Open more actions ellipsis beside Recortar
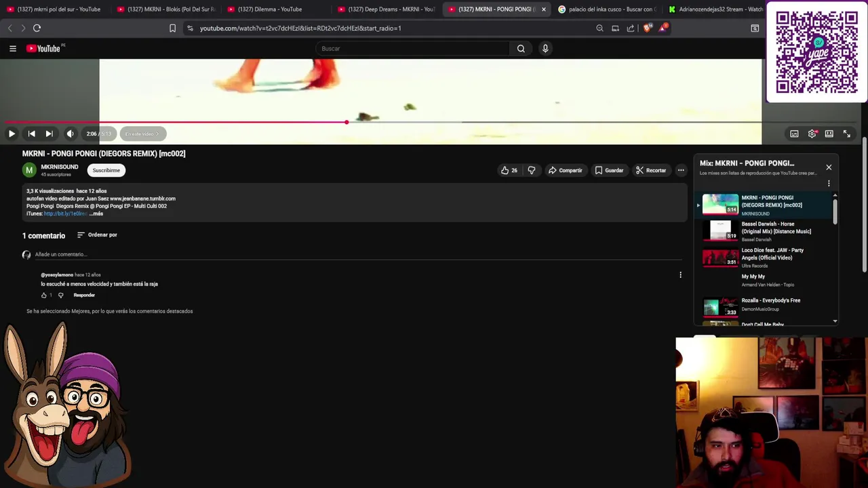The width and height of the screenshot is (868, 488). click(x=681, y=170)
